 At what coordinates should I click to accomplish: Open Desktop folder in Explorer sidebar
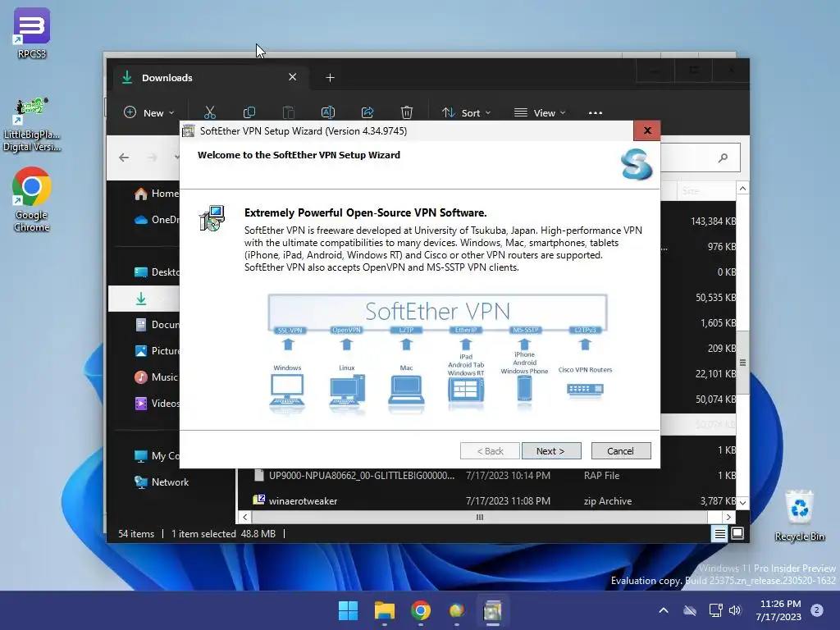click(x=155, y=272)
